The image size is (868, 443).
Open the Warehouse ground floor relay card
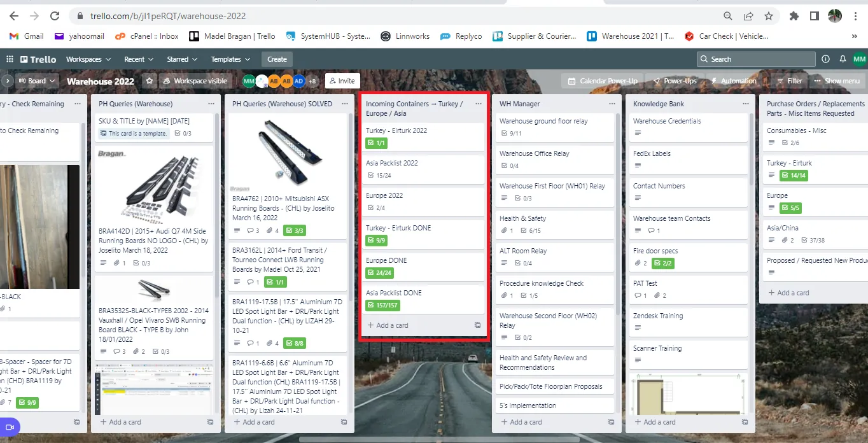point(555,127)
